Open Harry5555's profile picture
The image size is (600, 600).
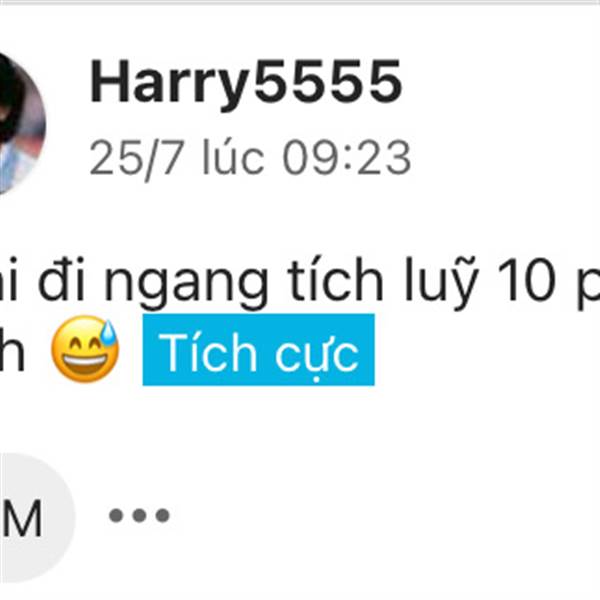tap(20, 123)
